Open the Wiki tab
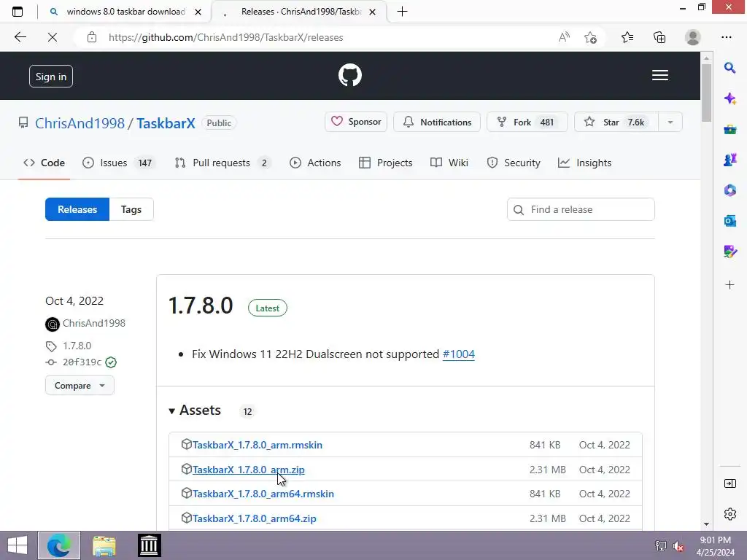 coord(449,163)
